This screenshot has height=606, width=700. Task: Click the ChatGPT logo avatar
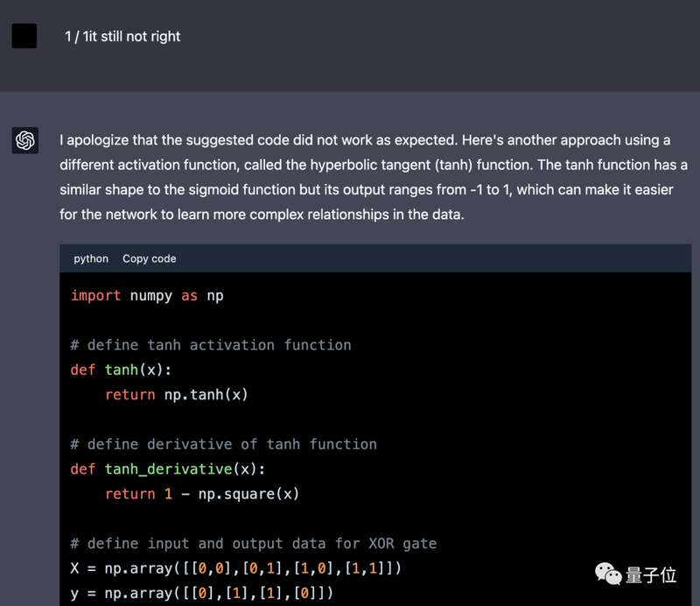click(24, 140)
